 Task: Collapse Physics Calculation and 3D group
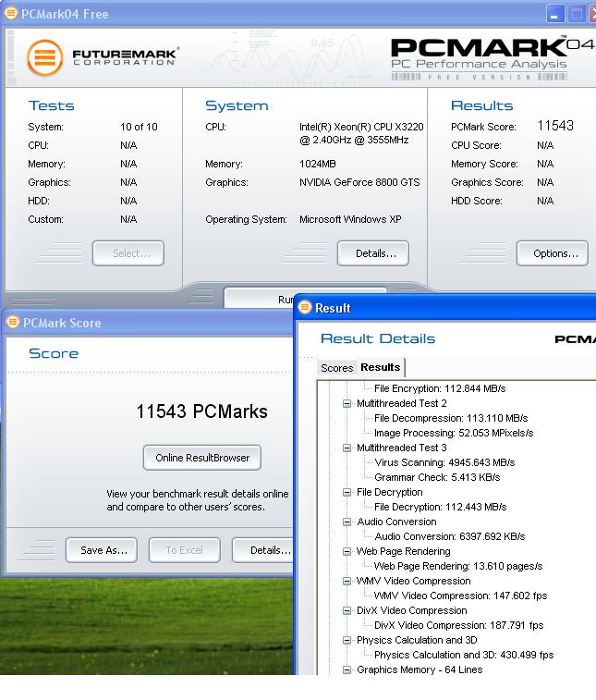(347, 640)
